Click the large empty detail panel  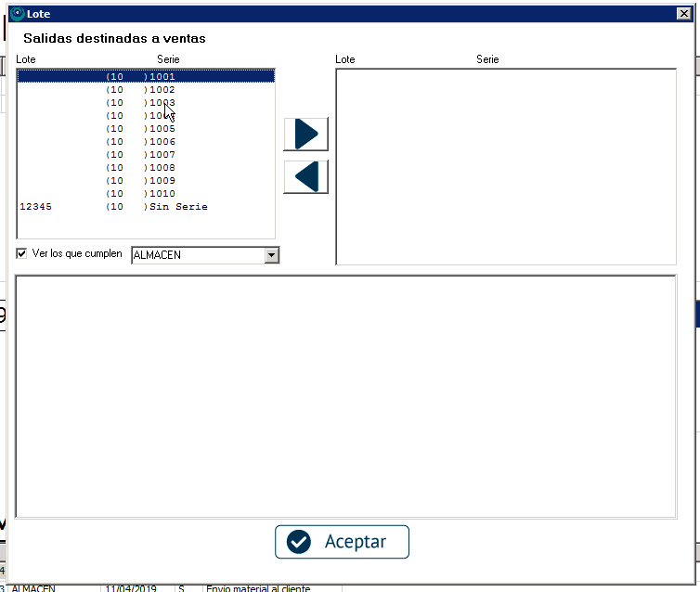pyautogui.click(x=345, y=396)
